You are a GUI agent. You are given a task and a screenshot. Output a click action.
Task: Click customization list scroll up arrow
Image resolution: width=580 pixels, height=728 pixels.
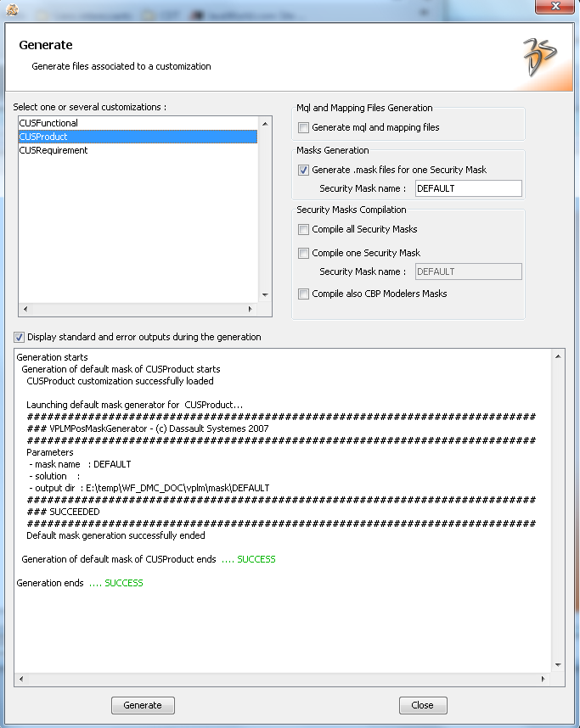coord(265,124)
